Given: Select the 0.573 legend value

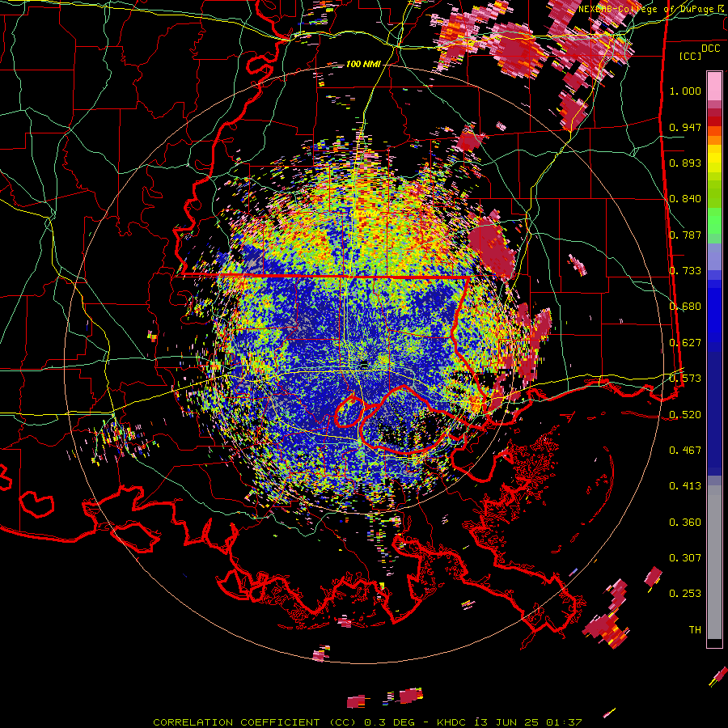Looking at the screenshot, I should pos(685,379).
